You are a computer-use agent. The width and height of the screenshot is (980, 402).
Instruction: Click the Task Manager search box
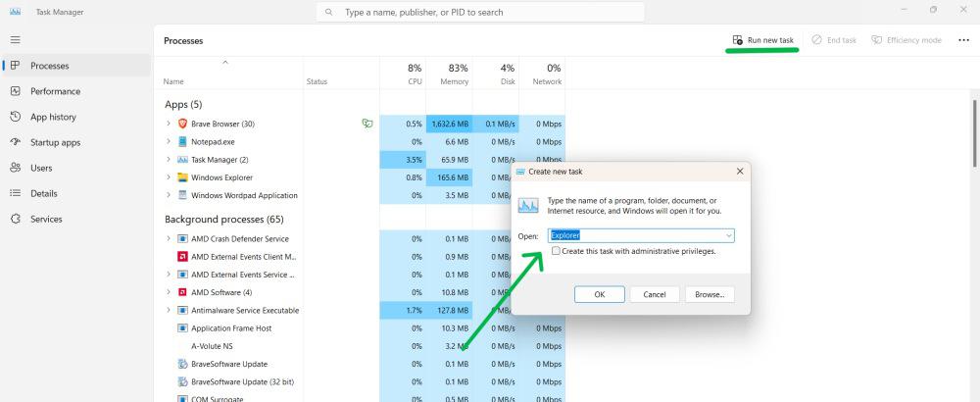click(x=480, y=12)
